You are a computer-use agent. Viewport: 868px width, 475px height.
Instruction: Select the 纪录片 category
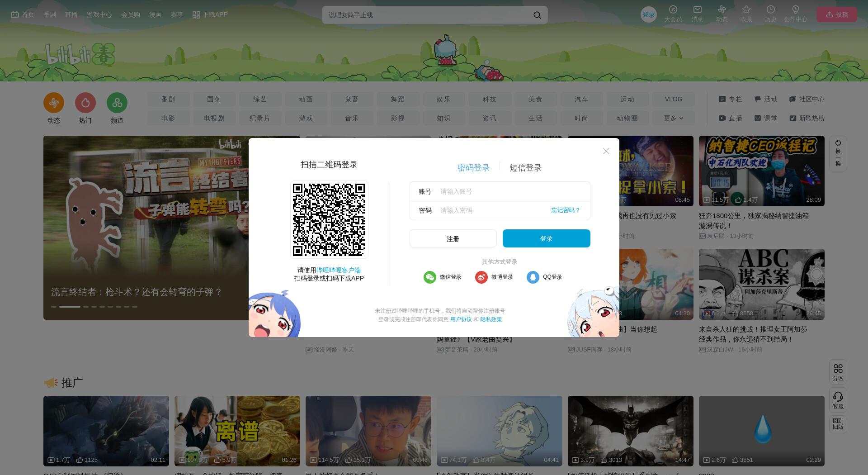[x=260, y=118]
